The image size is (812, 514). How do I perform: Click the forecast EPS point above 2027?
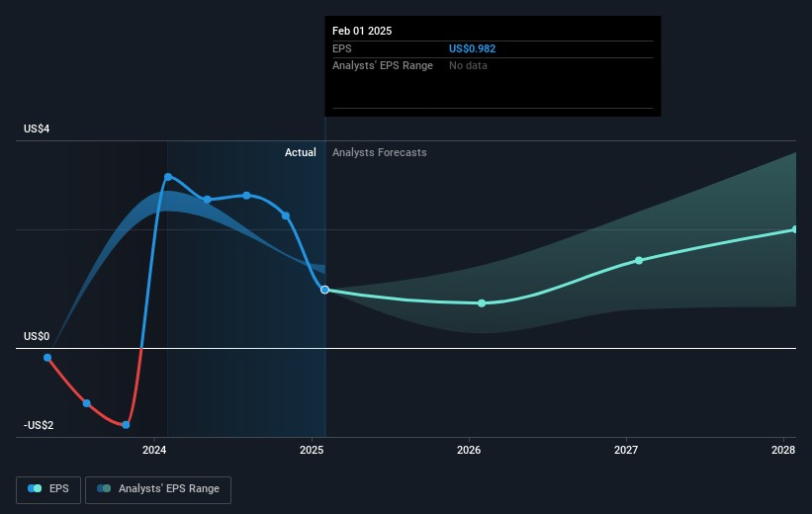coord(639,260)
